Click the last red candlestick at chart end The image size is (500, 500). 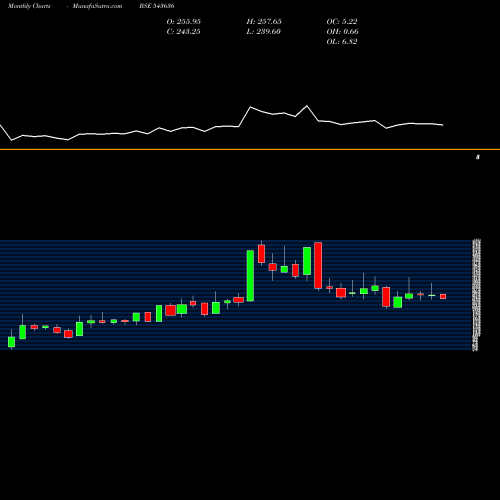click(x=443, y=296)
